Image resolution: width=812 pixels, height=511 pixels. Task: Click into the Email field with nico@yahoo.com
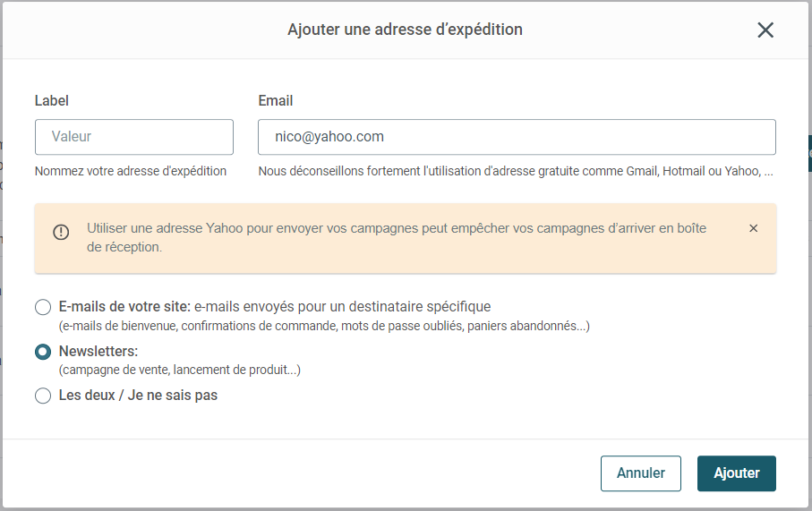click(517, 137)
